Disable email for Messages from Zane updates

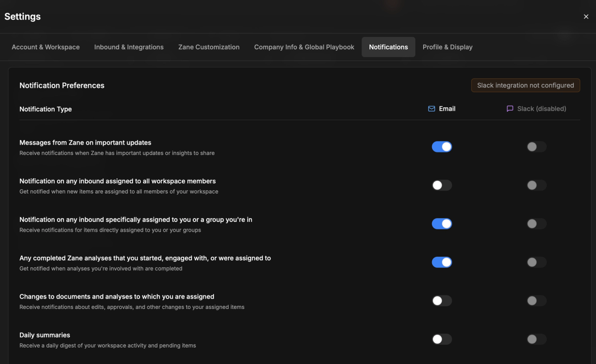pos(442,147)
